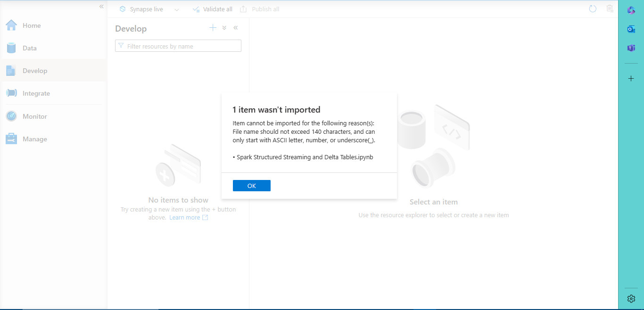Click the '1 item wasn't imported' heading
The width and height of the screenshot is (644, 310).
coord(276,110)
